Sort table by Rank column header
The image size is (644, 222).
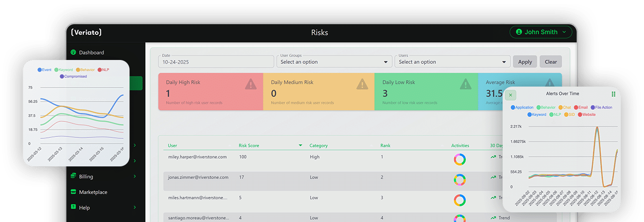pos(385,146)
